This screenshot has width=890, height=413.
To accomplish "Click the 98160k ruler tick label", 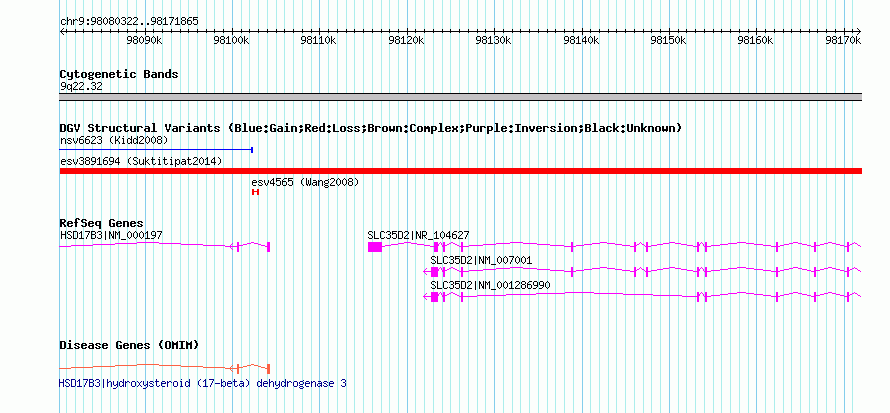I will tap(756, 41).
